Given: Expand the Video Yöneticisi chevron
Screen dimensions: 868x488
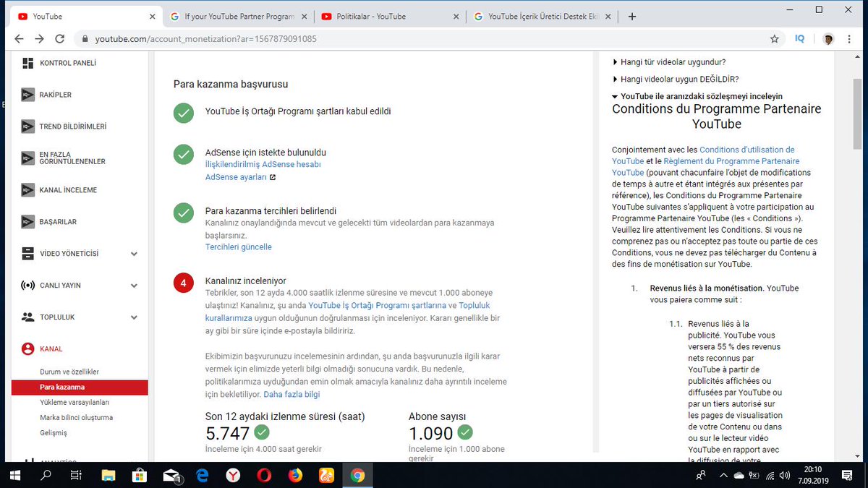Looking at the screenshot, I should click(134, 254).
